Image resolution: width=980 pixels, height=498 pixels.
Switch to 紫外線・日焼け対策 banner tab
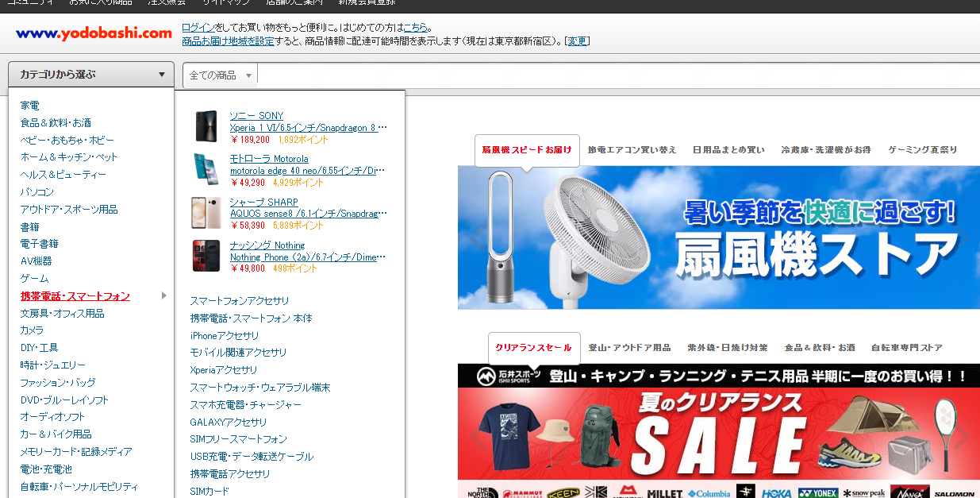point(728,348)
